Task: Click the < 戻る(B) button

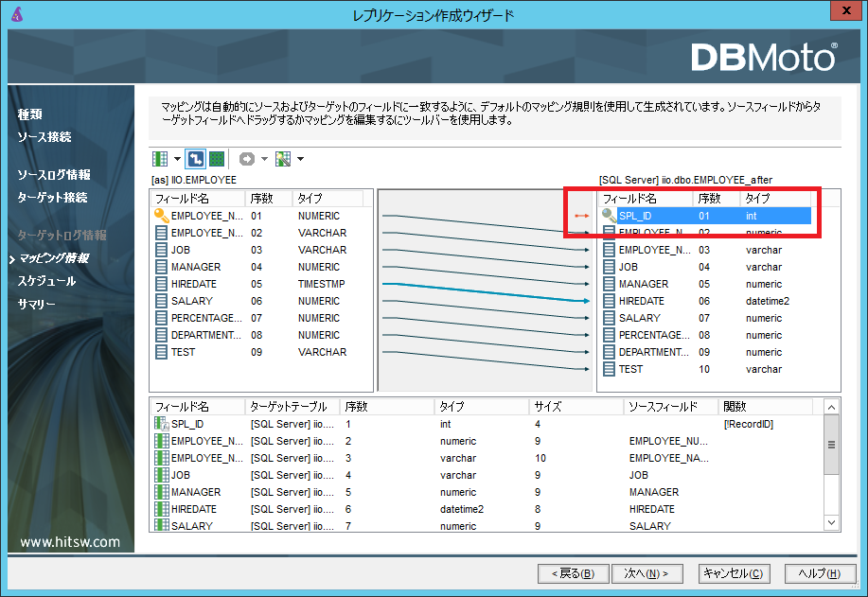Action: point(573,573)
